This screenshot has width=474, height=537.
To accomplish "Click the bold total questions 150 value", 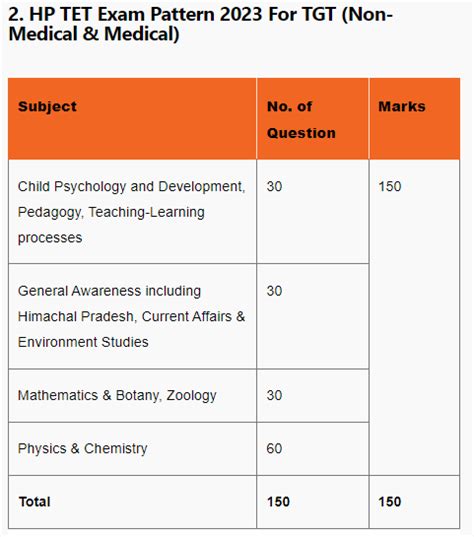I will point(278,502).
